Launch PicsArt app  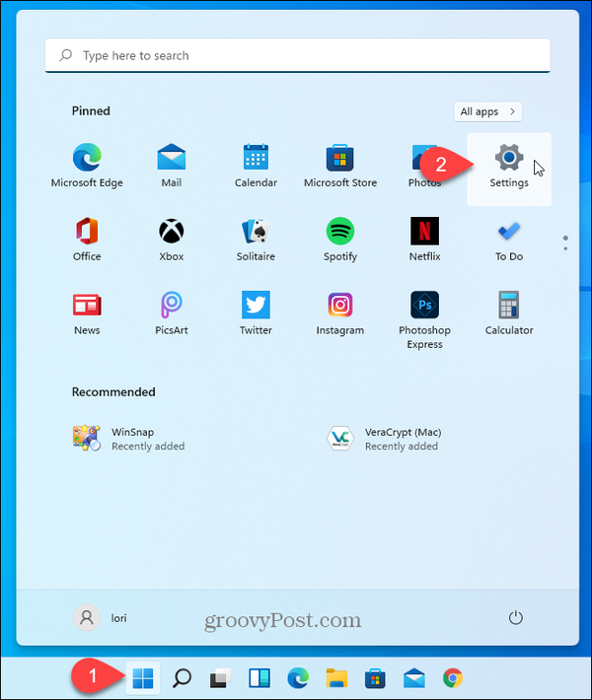(171, 314)
